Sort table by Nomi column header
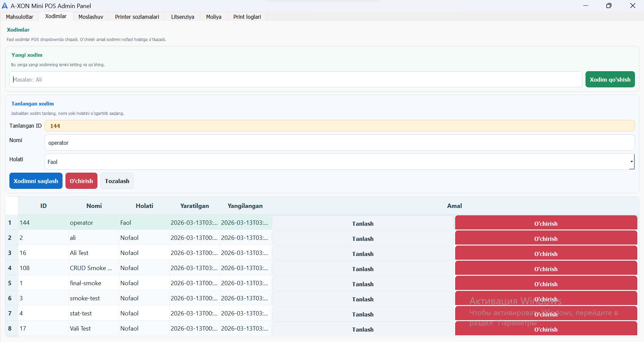644x342 pixels. [x=94, y=206]
